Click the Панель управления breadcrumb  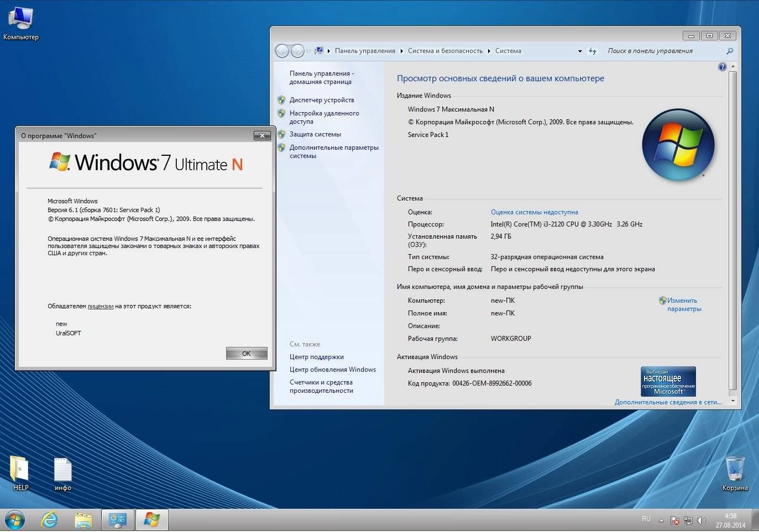point(365,51)
